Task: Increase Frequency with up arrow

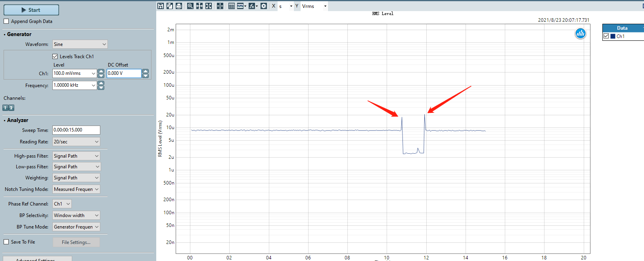Action: click(x=101, y=83)
